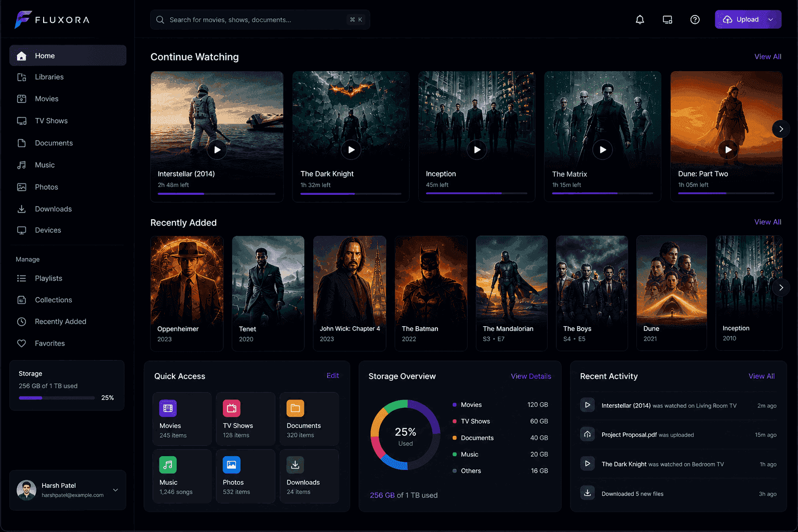Viewport: 798px width, 532px height.
Task: Click download icon beside Downloaded 5 new files
Action: (588, 493)
